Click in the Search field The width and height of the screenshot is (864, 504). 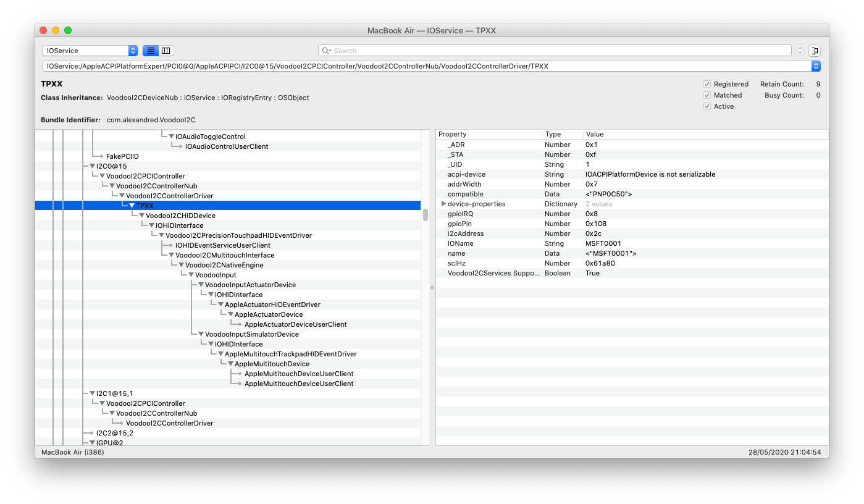pyautogui.click(x=555, y=51)
